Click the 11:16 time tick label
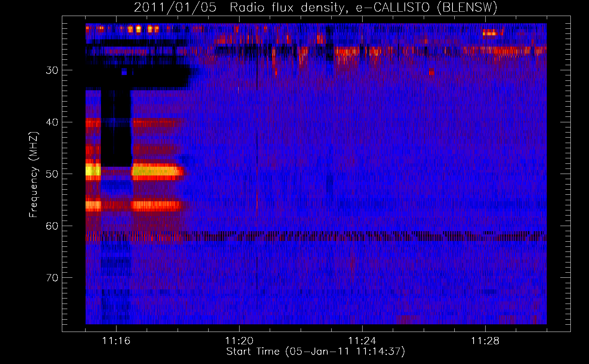The width and height of the screenshot is (589, 364). click(x=116, y=341)
